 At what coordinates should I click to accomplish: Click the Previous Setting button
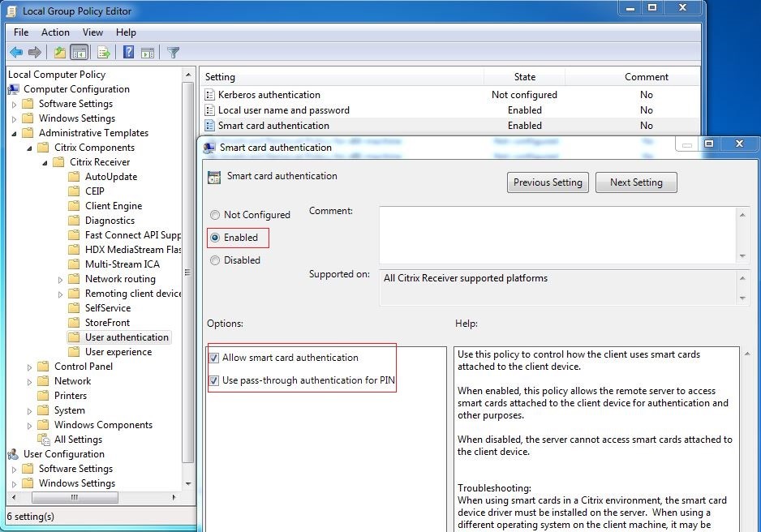tap(547, 182)
